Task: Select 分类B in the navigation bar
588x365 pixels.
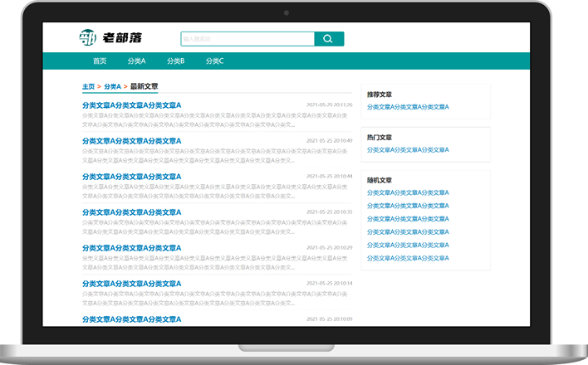Action: pyautogui.click(x=175, y=61)
